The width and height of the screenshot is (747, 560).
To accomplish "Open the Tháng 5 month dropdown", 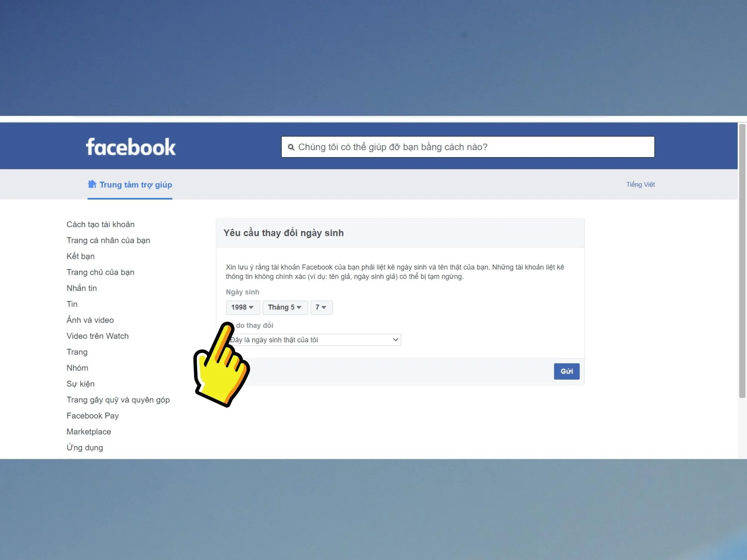I will point(285,307).
